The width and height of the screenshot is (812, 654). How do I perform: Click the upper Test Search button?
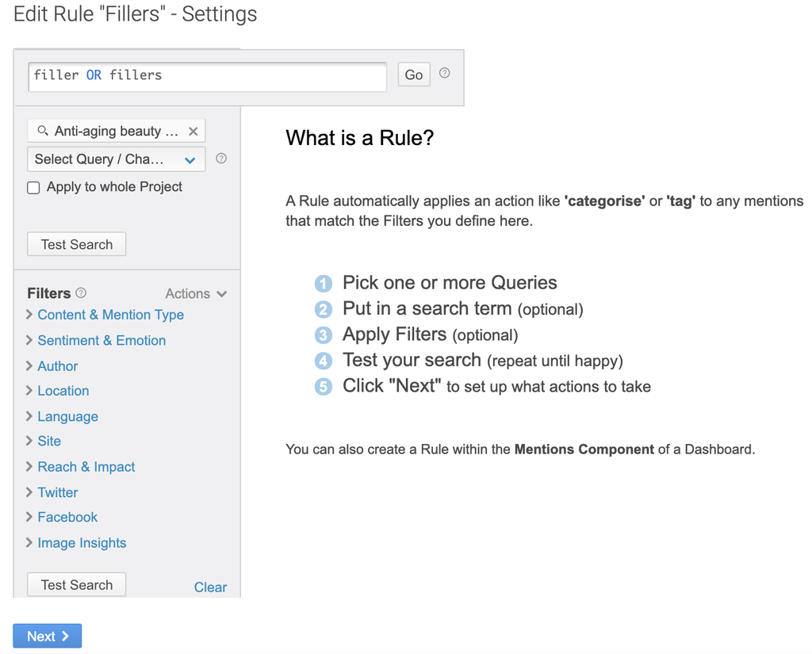77,244
